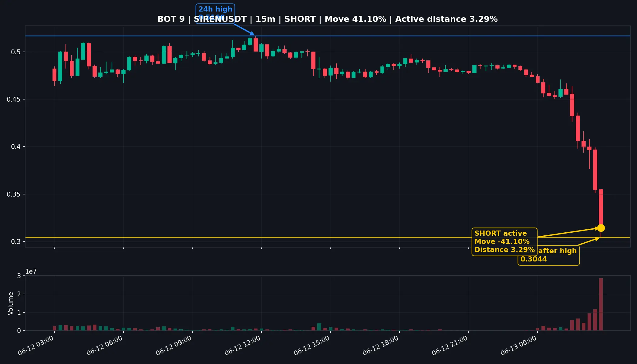Click the 0.3 price axis label

[16, 242]
